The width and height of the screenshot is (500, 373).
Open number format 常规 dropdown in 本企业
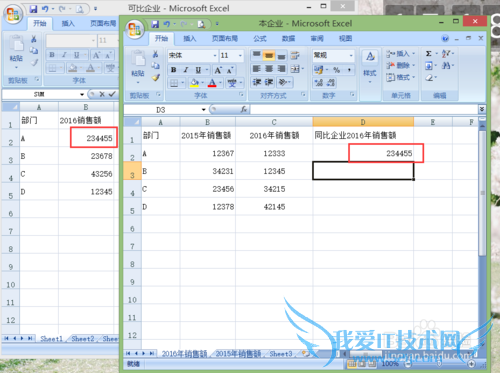[x=351, y=55]
